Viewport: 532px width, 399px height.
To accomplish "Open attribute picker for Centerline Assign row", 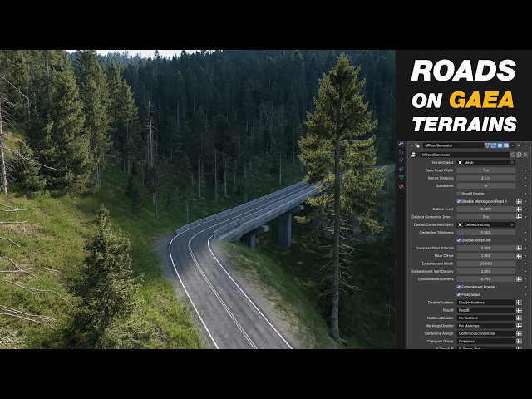I will (x=519, y=333).
